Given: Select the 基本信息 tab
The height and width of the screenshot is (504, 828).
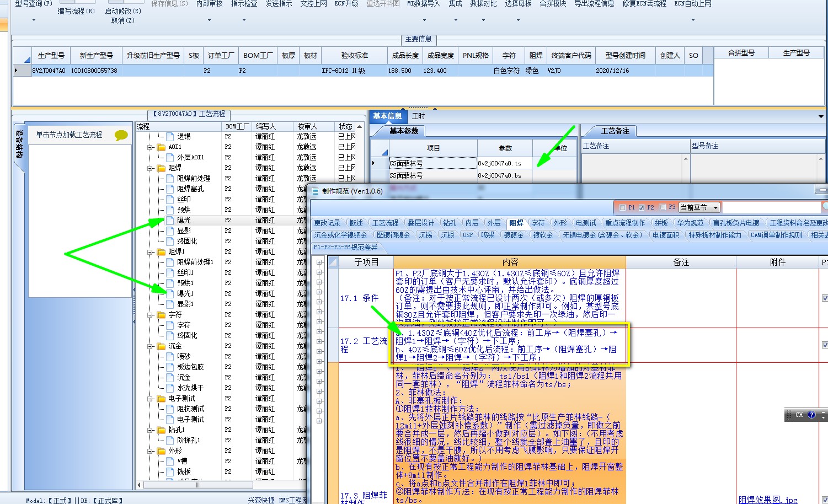Looking at the screenshot, I should pos(387,116).
